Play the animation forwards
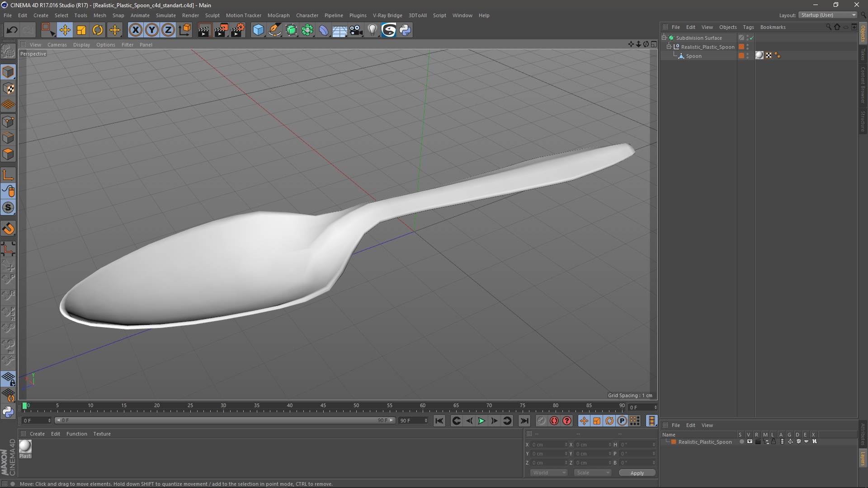This screenshot has width=868, height=488. click(481, 421)
